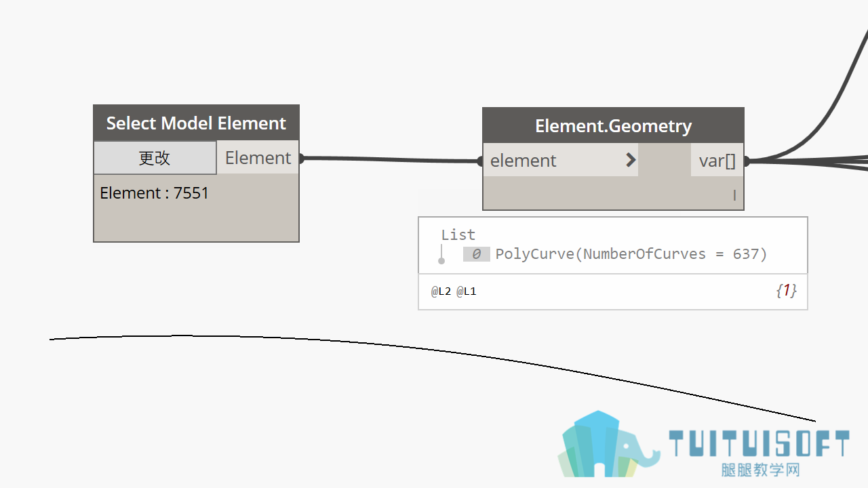Select the Element.Geometry node title
Viewport: 868px width, 488px height.
[x=613, y=125]
